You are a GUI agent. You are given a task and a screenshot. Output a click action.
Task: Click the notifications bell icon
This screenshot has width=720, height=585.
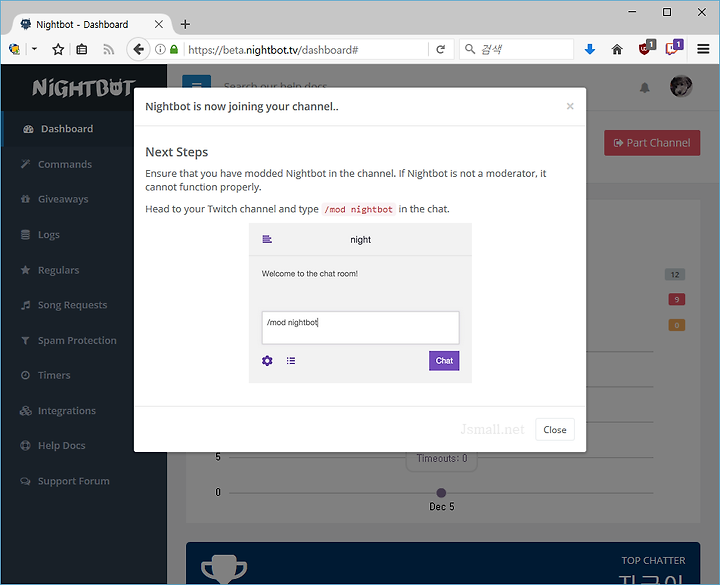pyautogui.click(x=645, y=87)
